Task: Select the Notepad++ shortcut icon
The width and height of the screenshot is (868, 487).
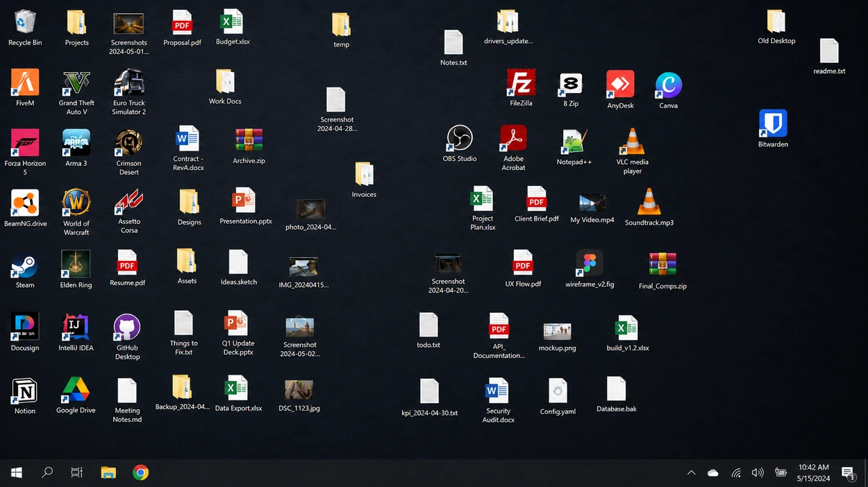Action: 574,142
